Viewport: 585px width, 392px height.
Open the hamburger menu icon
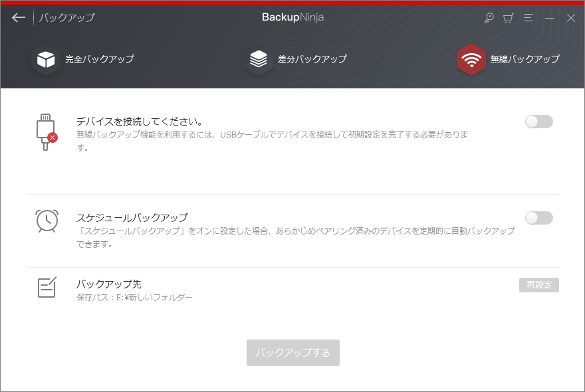click(x=528, y=17)
